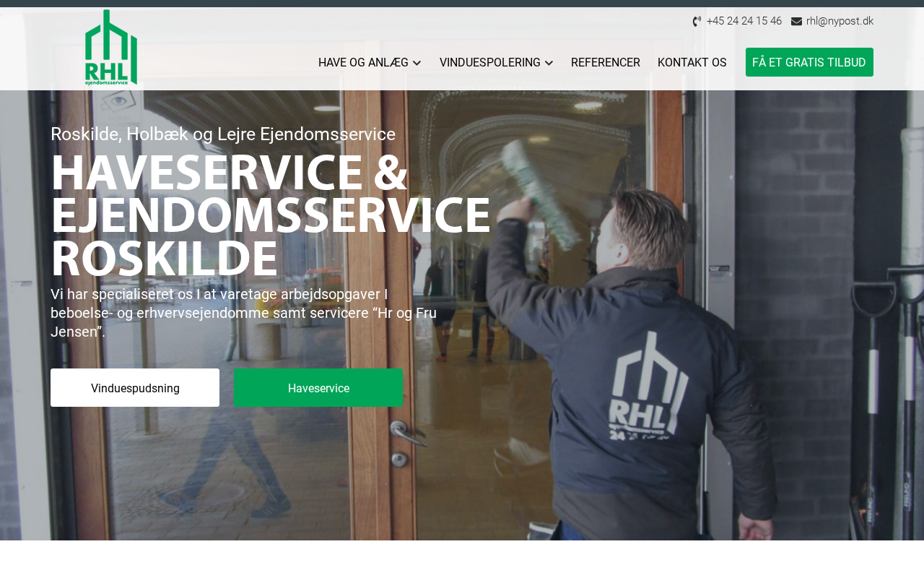Go to the REFERENCER page
Image resolution: width=924 pixels, height=578 pixels.
[606, 63]
